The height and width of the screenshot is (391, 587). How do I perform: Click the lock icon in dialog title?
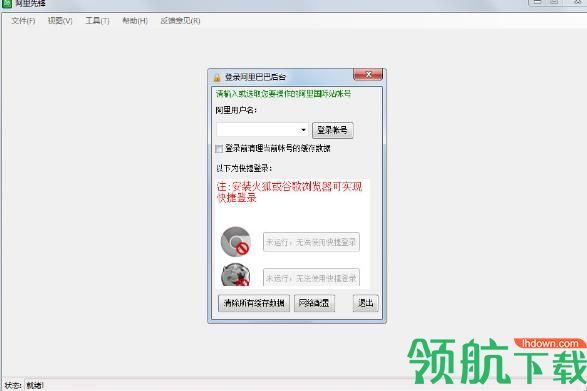[217, 78]
